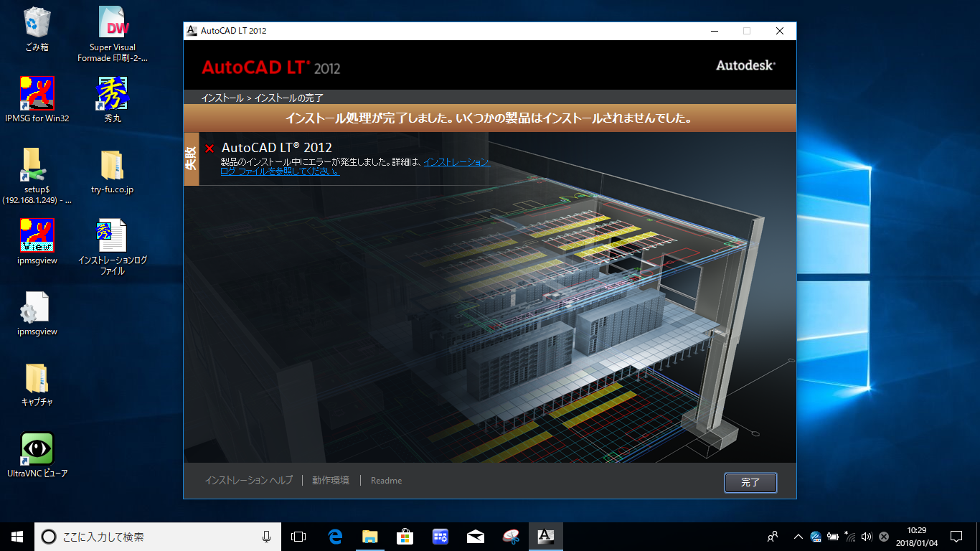The image size is (980, 551).
Task: Click the AutoCAD installer taskbar button
Action: (545, 536)
